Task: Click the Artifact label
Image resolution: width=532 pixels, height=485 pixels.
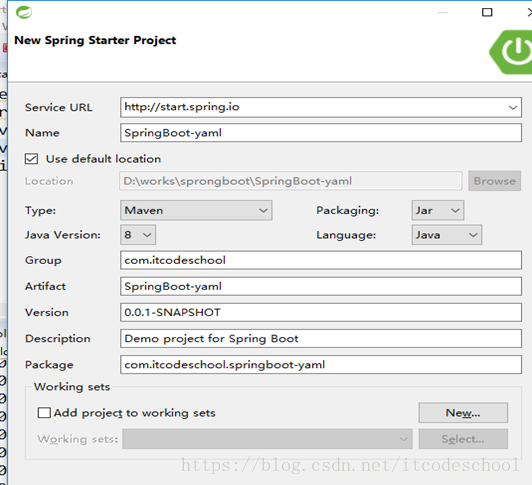Action: [45, 286]
